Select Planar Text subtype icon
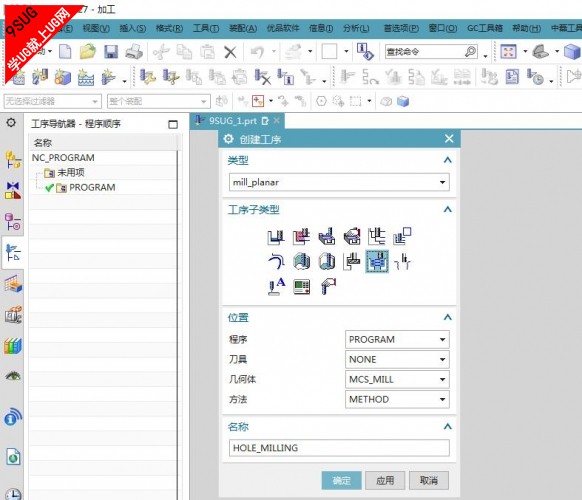 (276, 286)
